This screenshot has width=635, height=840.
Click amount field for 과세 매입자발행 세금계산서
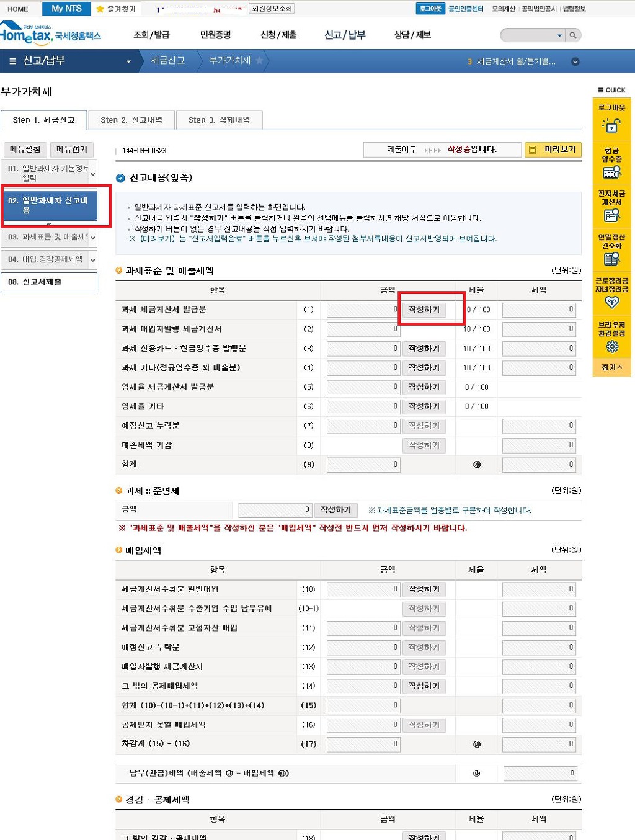click(363, 329)
